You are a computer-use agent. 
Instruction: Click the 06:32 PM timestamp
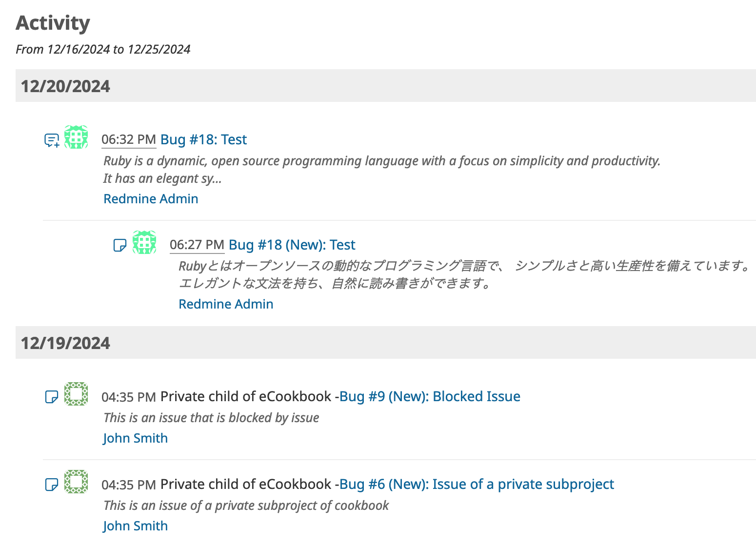tap(129, 139)
